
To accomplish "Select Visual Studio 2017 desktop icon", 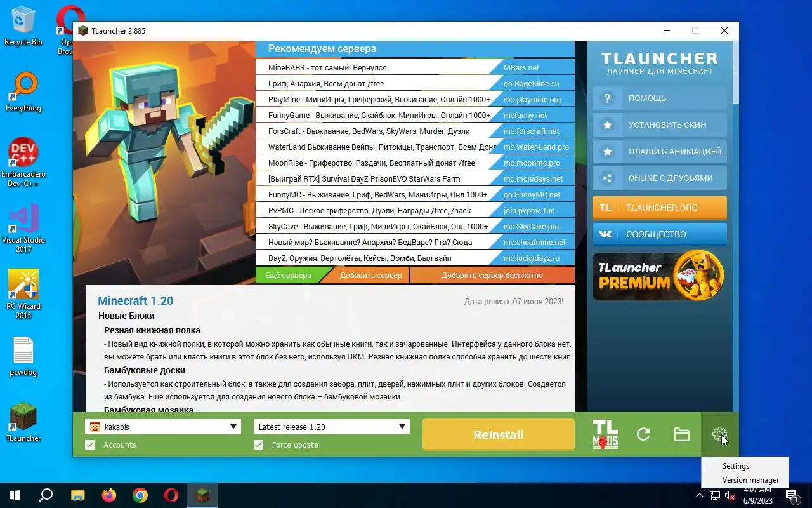I will (23, 229).
